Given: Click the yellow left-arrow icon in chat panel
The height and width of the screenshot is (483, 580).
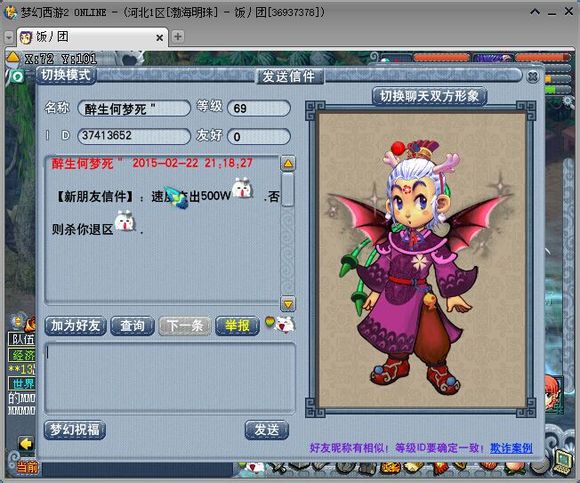Looking at the screenshot, I should click(x=26, y=443).
